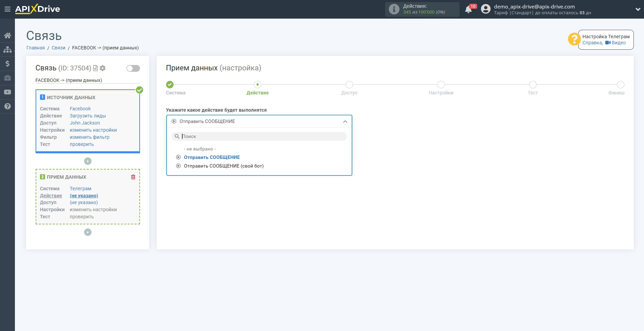This screenshot has height=331, width=644.
Task: Click ИСТОЧНИК ДАННЫХ block header
Action: tap(71, 97)
